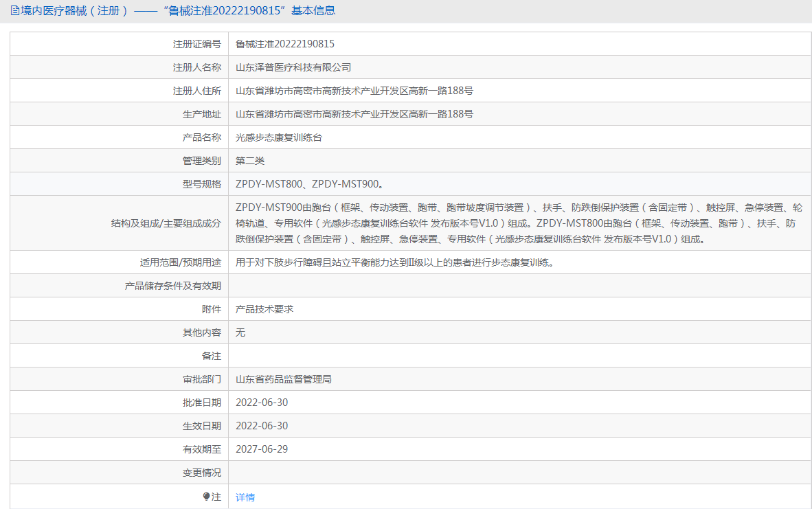This screenshot has height=509, width=812.
Task: Click model spec ZPDY-MST800、ZPDY-MST900
Action: point(309,184)
